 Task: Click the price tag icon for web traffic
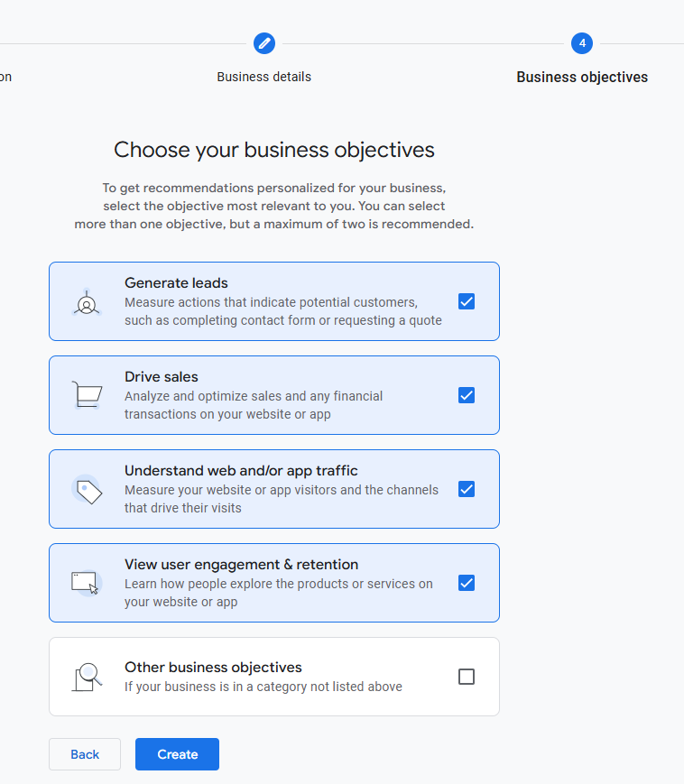(x=87, y=490)
